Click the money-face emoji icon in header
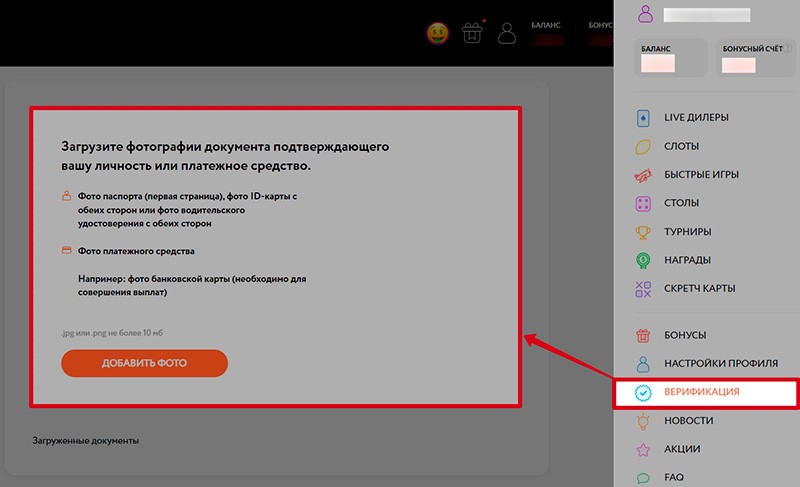Viewport: 800px width, 487px height. (x=438, y=34)
